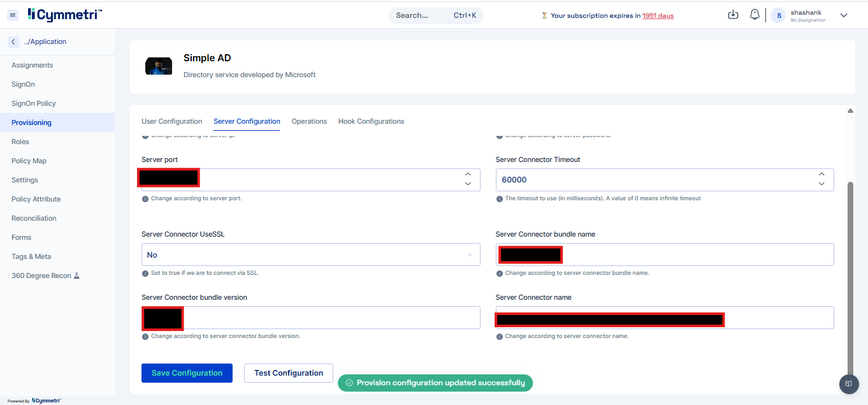
Task: Click the Server Connector Timeout field
Action: (665, 179)
